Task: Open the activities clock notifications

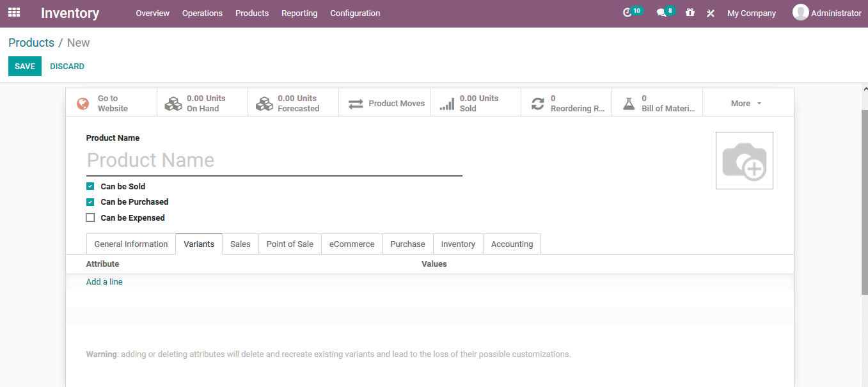Action: tap(629, 12)
